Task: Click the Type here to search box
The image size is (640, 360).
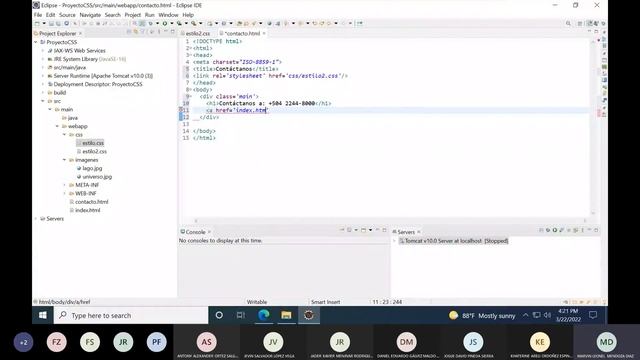Action: (x=131, y=315)
